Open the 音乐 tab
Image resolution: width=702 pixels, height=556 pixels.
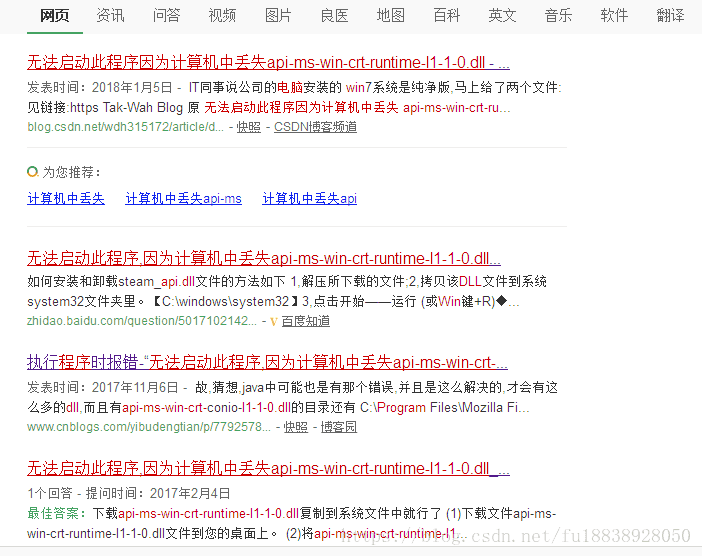click(x=558, y=16)
